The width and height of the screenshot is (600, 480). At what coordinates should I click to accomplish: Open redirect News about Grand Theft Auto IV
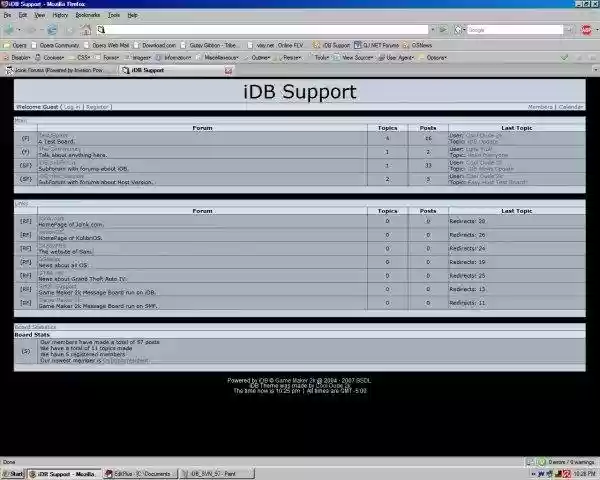[51, 273]
